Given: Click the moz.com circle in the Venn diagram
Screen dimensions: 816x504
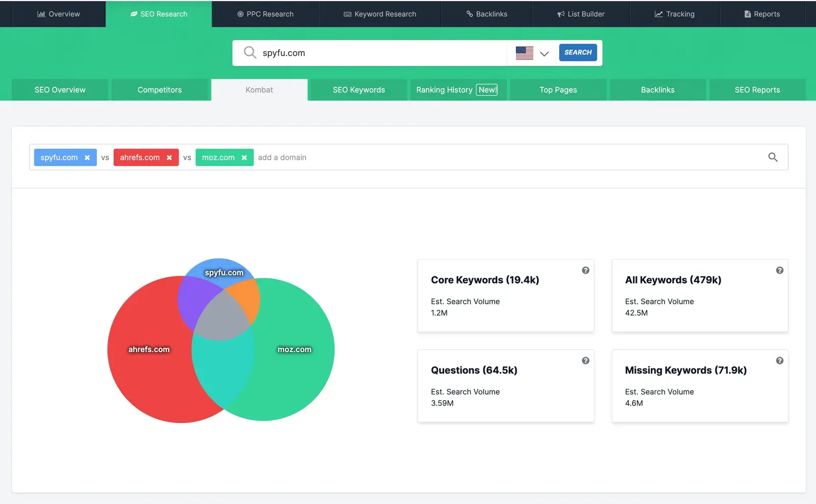Looking at the screenshot, I should point(295,350).
